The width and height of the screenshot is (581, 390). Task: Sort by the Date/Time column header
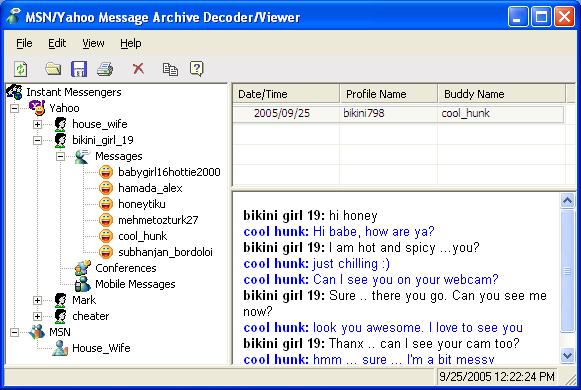point(286,94)
